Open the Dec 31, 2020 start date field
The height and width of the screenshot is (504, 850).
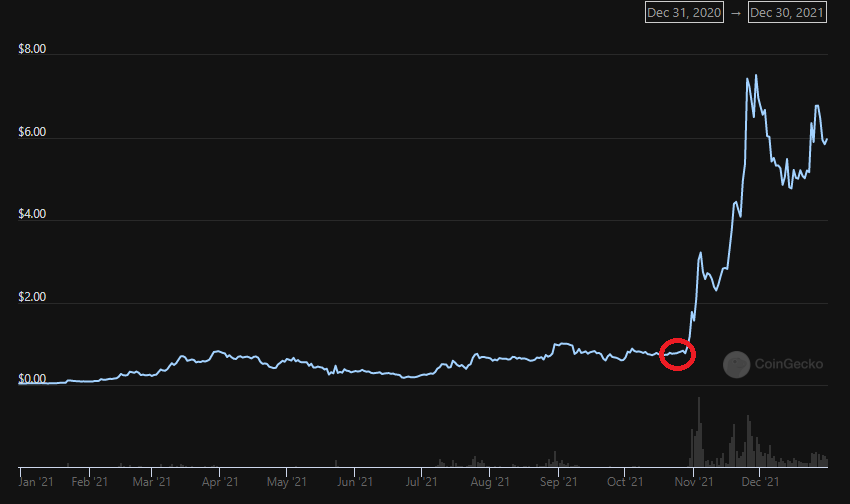pos(683,13)
